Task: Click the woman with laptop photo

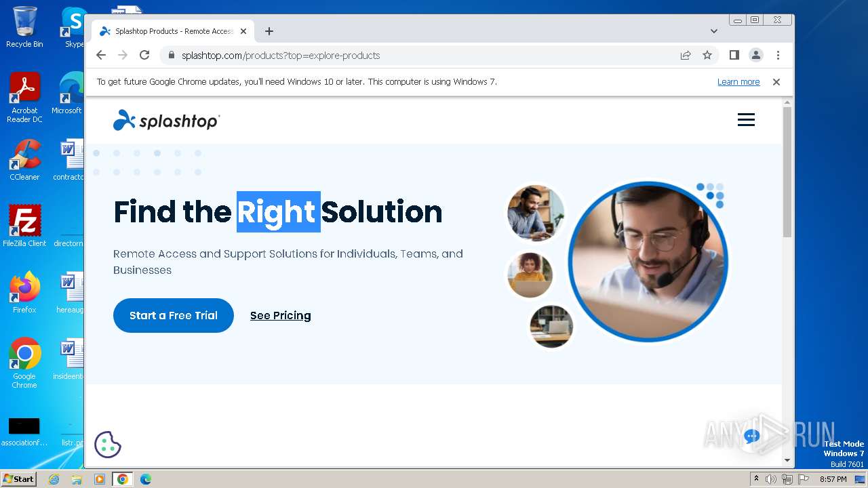Action: (530, 274)
